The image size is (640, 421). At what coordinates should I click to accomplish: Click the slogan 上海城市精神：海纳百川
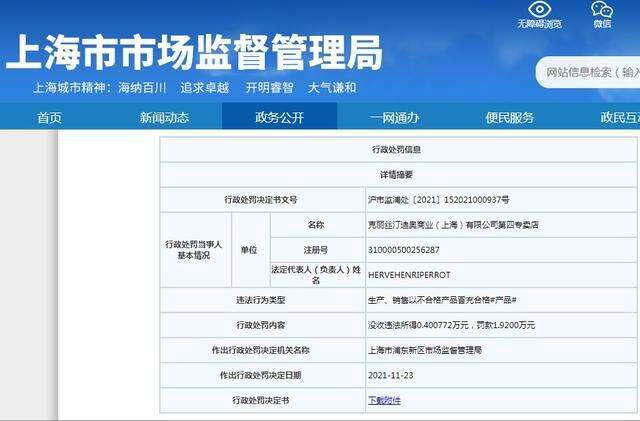[100, 88]
